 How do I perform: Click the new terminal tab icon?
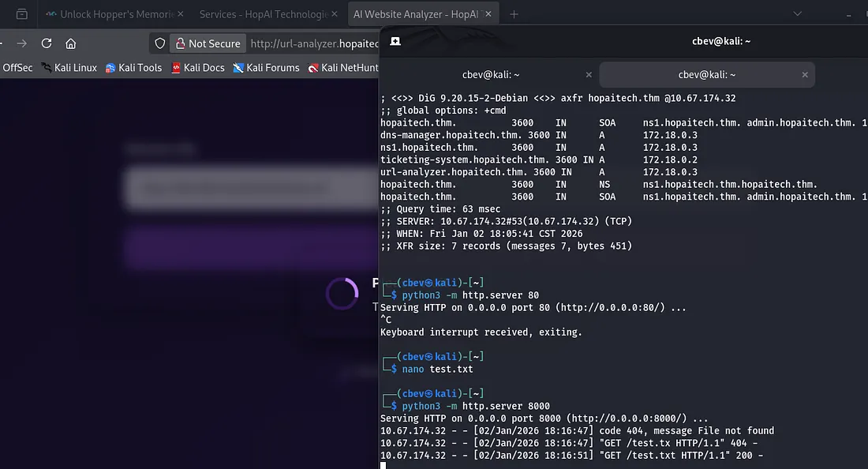pyautogui.click(x=395, y=41)
